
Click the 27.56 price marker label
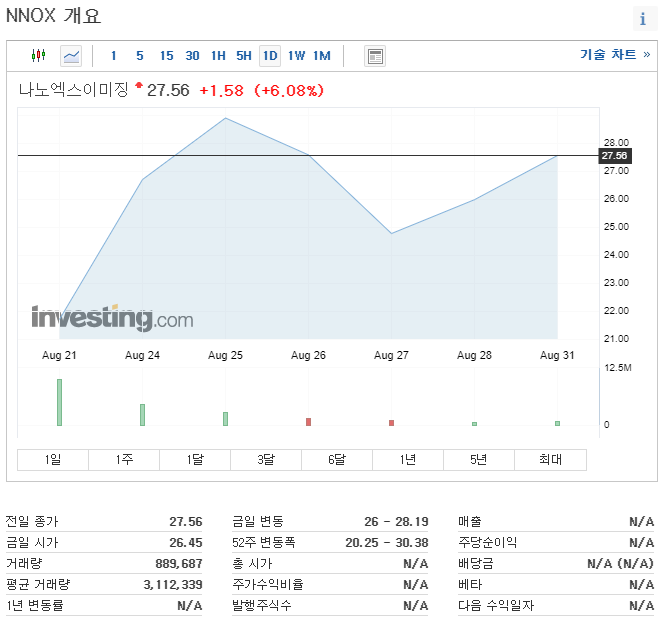coord(615,156)
